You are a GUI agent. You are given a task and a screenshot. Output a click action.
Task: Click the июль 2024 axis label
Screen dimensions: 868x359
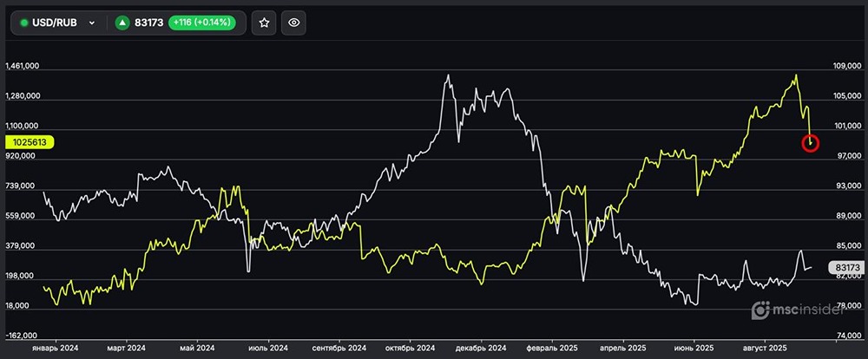click(268, 348)
